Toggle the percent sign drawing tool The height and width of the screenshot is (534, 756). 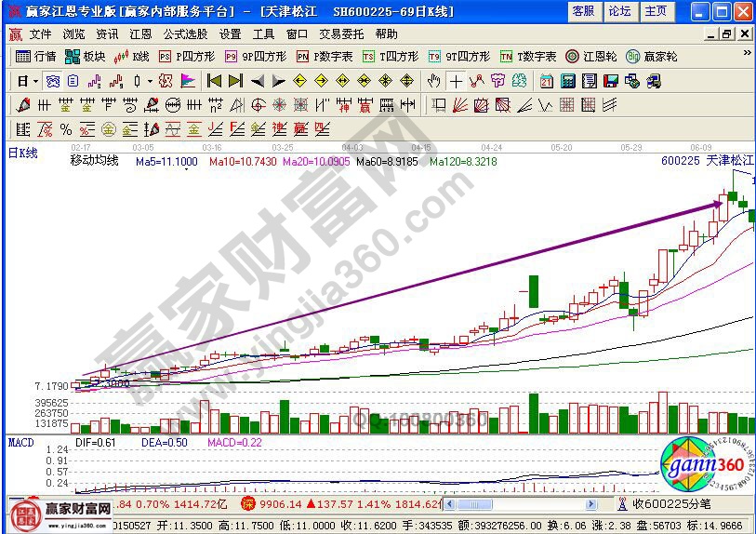click(66, 129)
